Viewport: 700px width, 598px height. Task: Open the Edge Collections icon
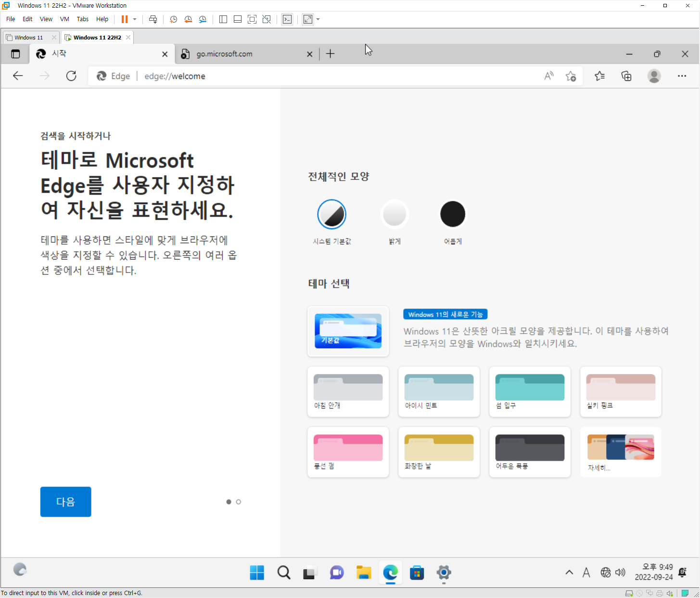[x=626, y=76]
